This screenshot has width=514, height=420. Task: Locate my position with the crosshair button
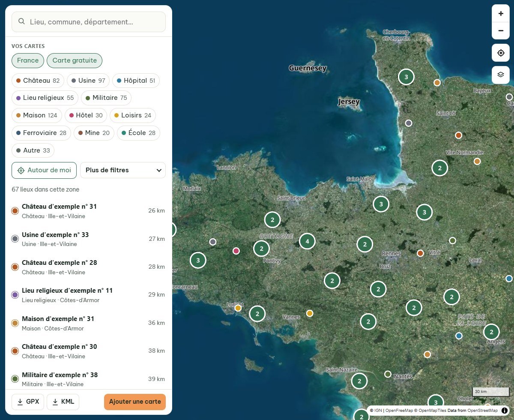pos(501,53)
